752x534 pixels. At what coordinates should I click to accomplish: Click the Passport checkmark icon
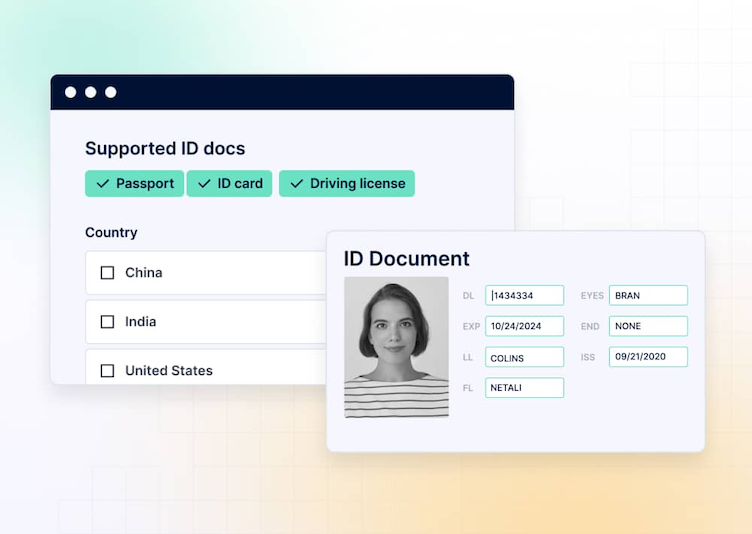103,184
